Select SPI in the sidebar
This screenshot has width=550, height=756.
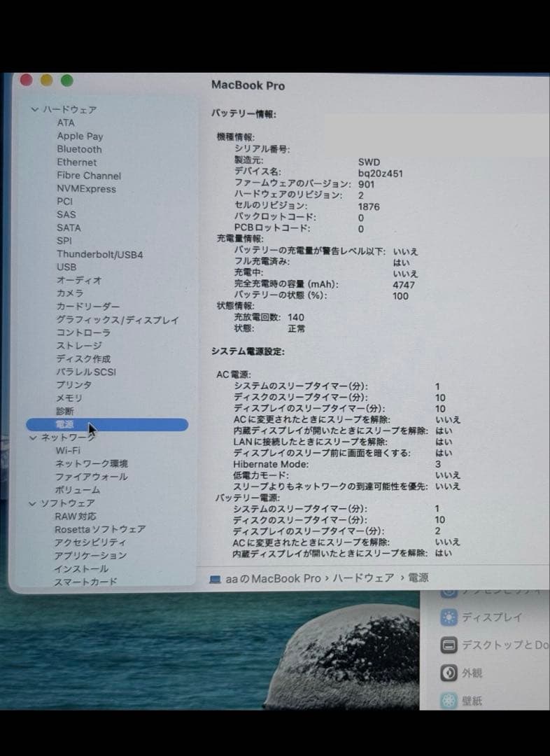(x=64, y=241)
